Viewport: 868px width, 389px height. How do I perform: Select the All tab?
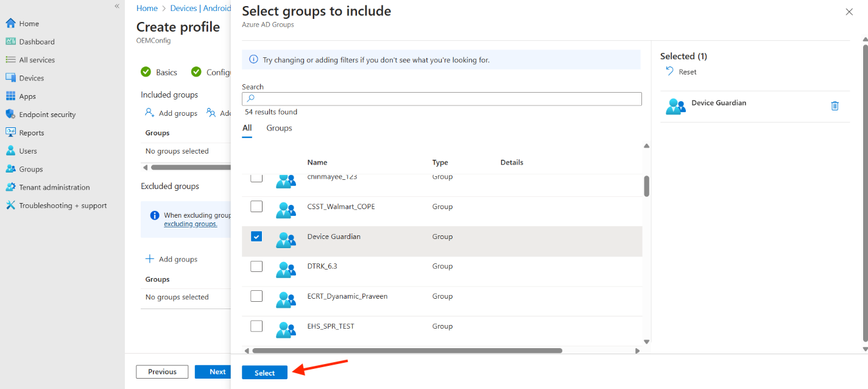(247, 128)
